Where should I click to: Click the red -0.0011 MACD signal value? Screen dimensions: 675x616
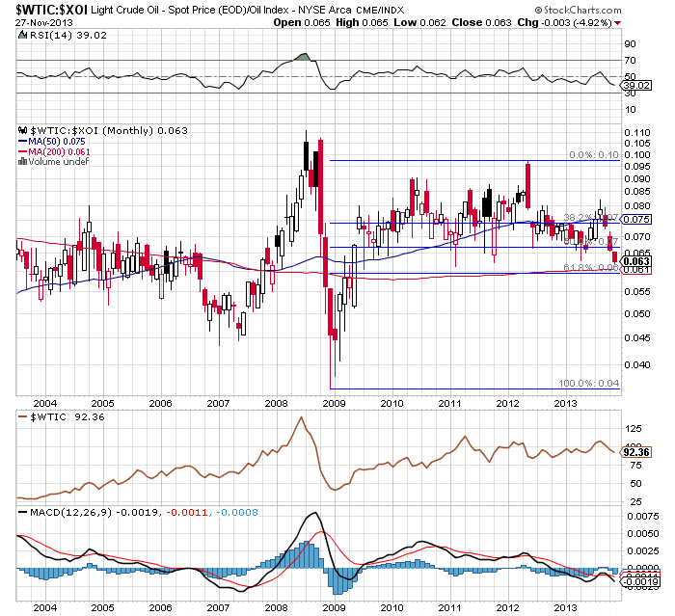[186, 512]
